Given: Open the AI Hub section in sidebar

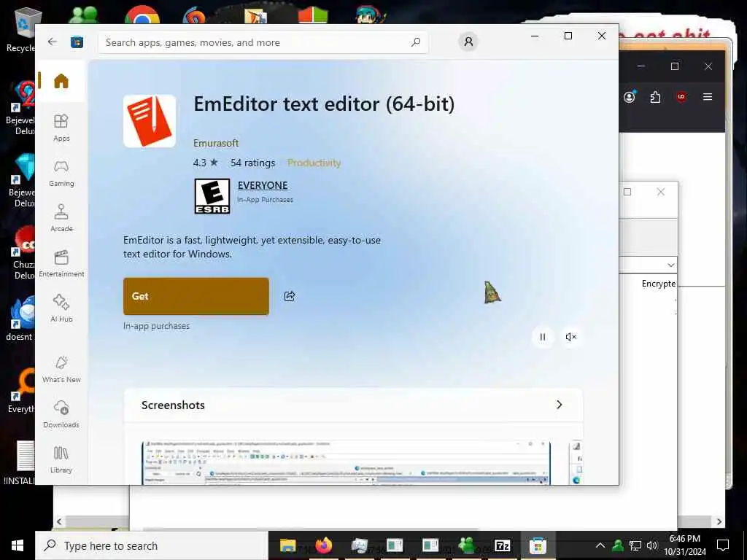Looking at the screenshot, I should (61, 309).
